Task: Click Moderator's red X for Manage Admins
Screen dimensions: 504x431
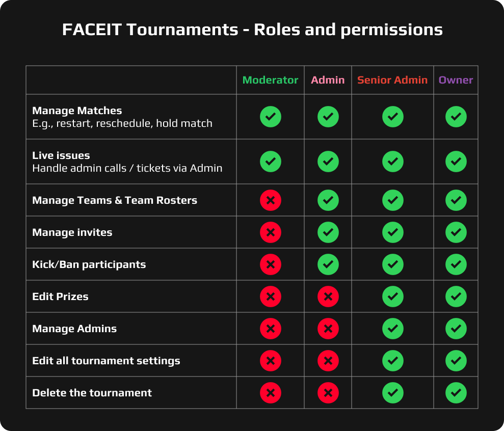Action: (270, 329)
